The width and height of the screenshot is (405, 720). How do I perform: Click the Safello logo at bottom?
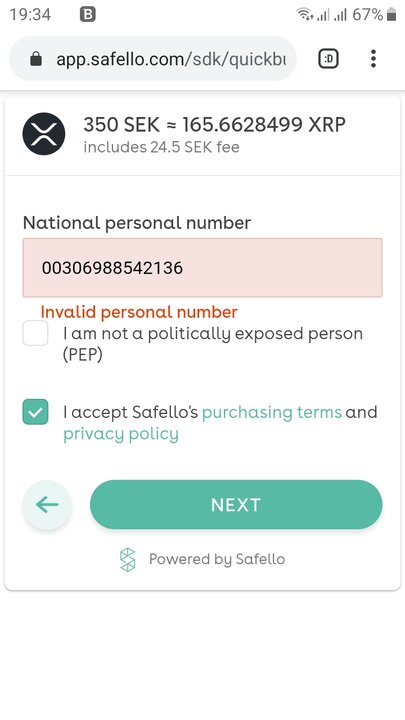[128, 559]
